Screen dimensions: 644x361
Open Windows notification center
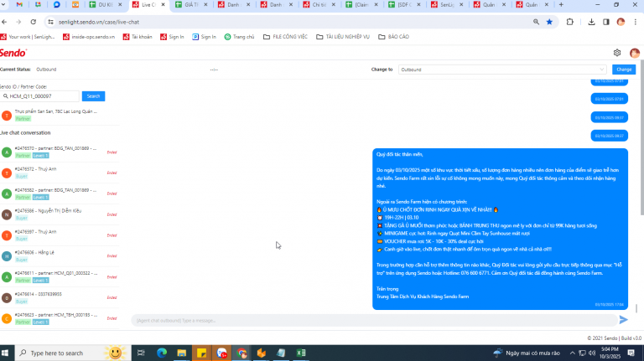[631, 353]
